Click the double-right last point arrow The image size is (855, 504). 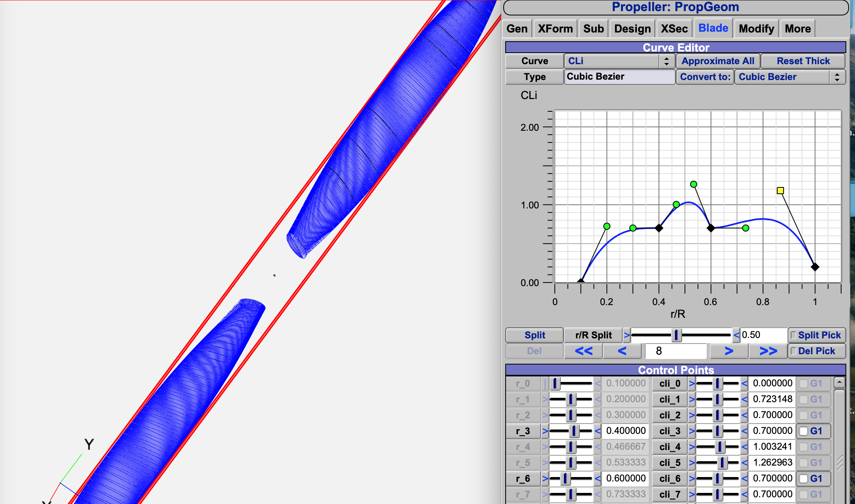click(768, 351)
